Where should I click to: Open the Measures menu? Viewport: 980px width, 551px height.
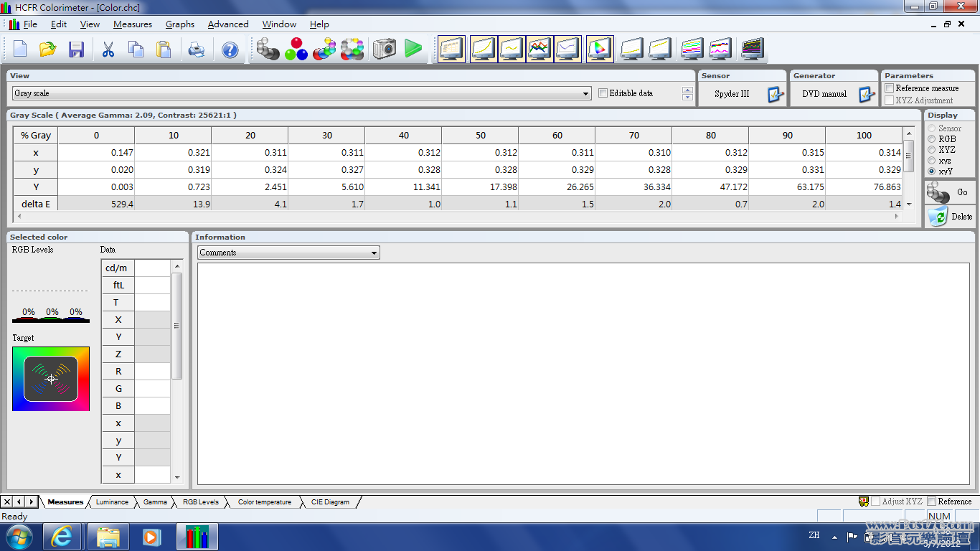pos(133,24)
